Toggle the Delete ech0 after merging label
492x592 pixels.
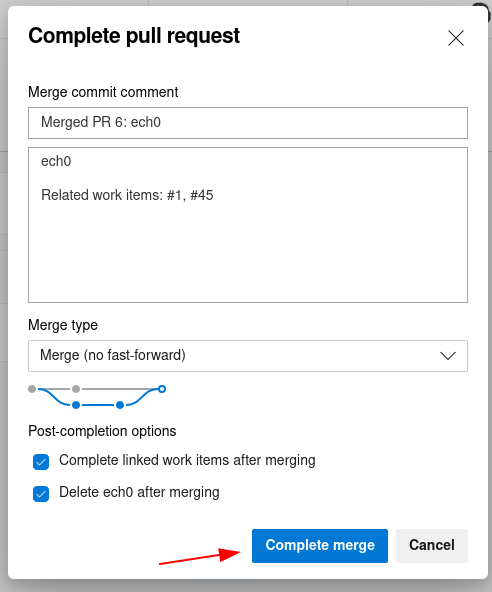click(139, 492)
